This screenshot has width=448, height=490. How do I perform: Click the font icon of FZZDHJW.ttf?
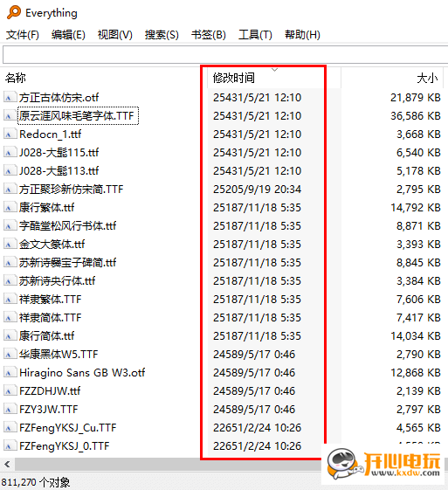[x=10, y=390]
